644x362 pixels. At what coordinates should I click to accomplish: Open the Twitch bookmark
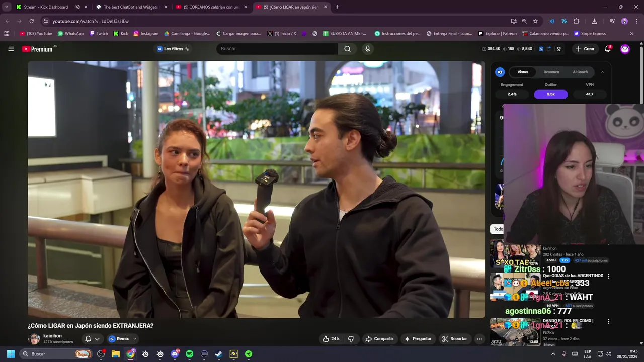pyautogui.click(x=99, y=34)
